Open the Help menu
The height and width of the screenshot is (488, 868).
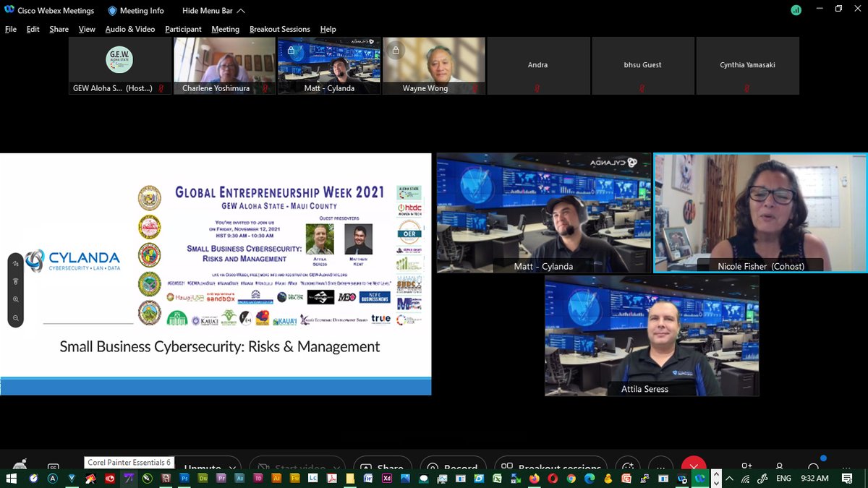[x=328, y=29]
